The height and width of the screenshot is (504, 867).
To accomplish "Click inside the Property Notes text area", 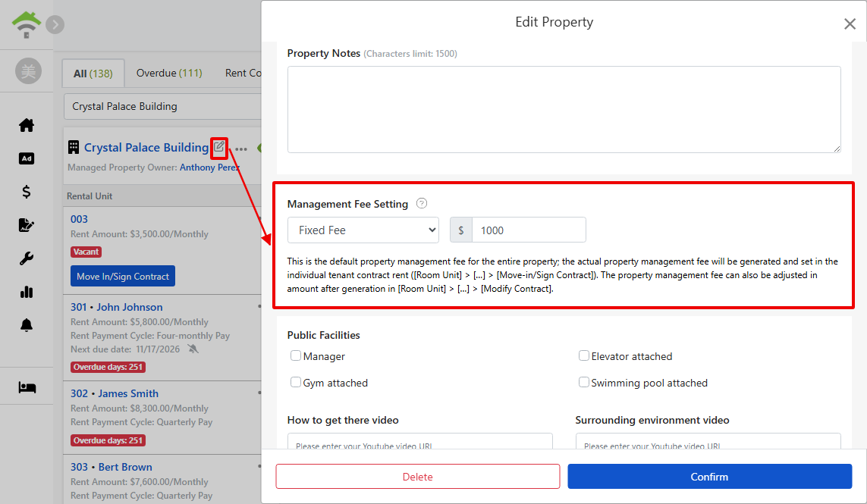I will pos(564,109).
